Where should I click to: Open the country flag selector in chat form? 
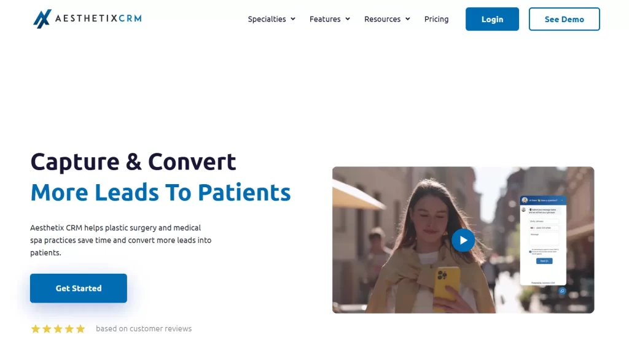(x=532, y=228)
